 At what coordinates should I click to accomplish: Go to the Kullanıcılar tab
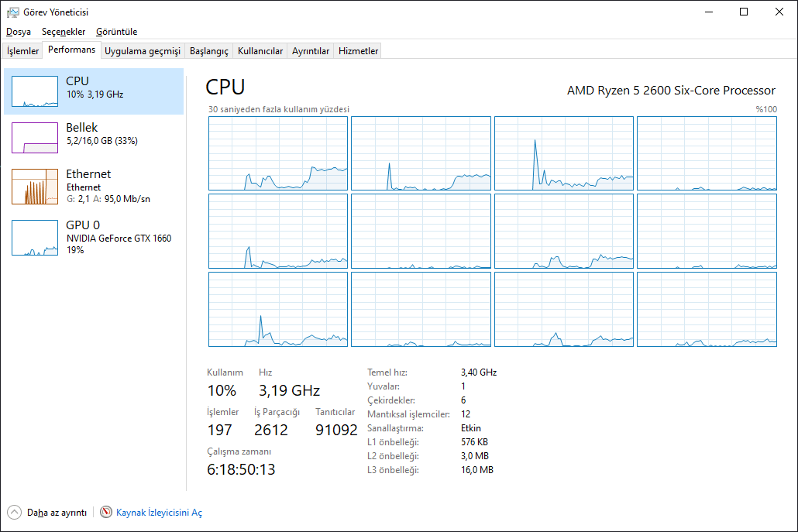(x=260, y=51)
